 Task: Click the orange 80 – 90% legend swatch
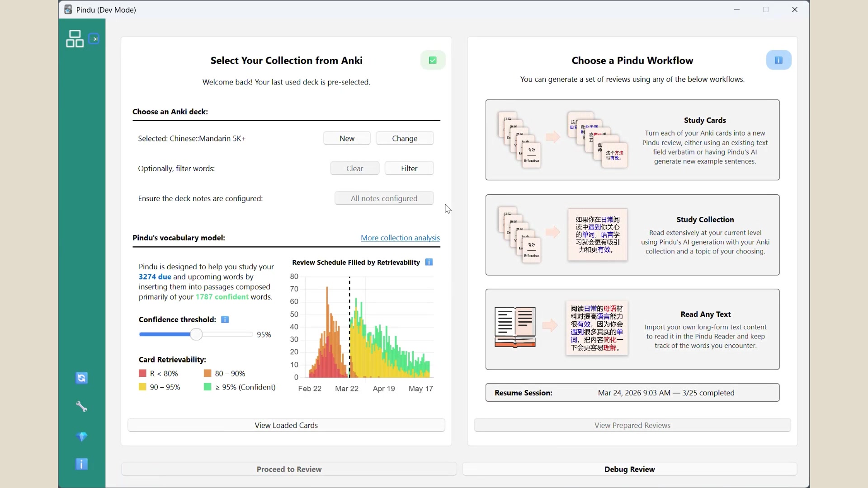click(208, 373)
